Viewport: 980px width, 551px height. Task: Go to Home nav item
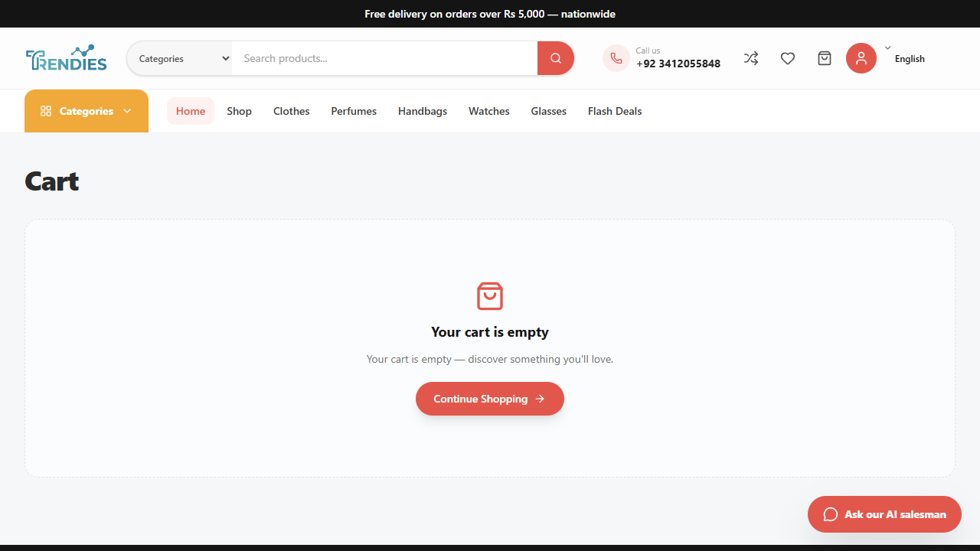coord(191,111)
